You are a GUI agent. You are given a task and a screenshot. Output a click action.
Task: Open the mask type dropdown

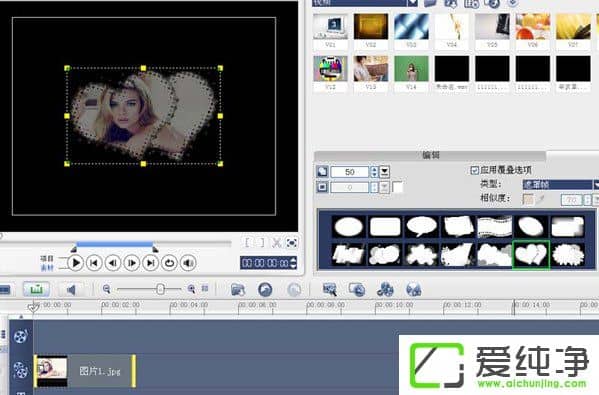tap(596, 185)
